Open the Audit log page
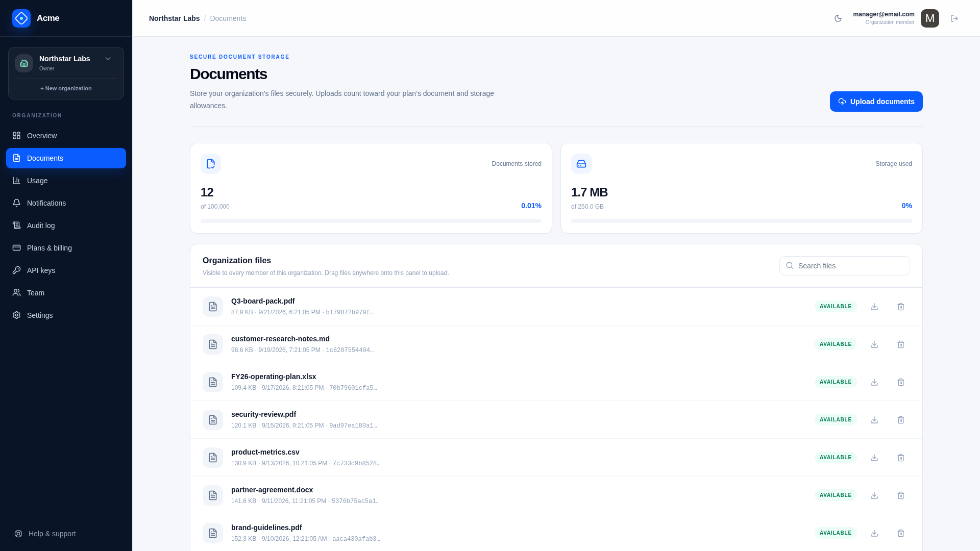The width and height of the screenshot is (980, 551). pyautogui.click(x=66, y=226)
